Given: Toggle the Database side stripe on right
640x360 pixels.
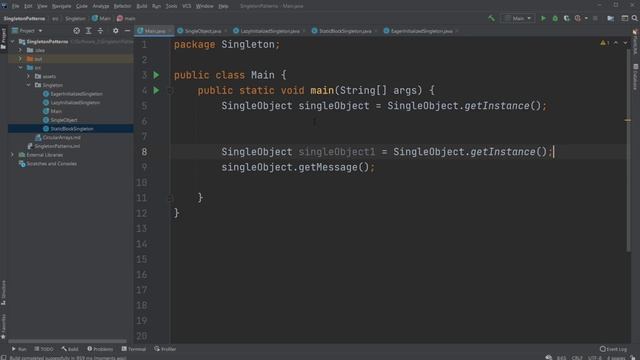Looking at the screenshot, I should click(x=636, y=77).
